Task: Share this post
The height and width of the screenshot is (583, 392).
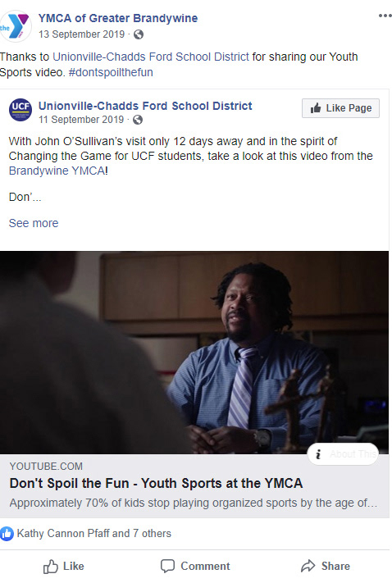Action: pyautogui.click(x=326, y=567)
